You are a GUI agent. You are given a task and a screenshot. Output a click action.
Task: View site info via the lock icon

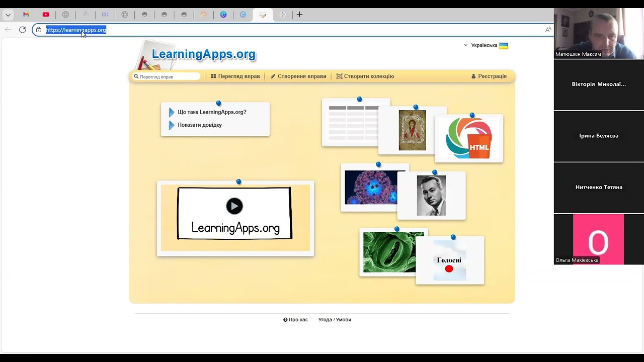pyautogui.click(x=39, y=30)
